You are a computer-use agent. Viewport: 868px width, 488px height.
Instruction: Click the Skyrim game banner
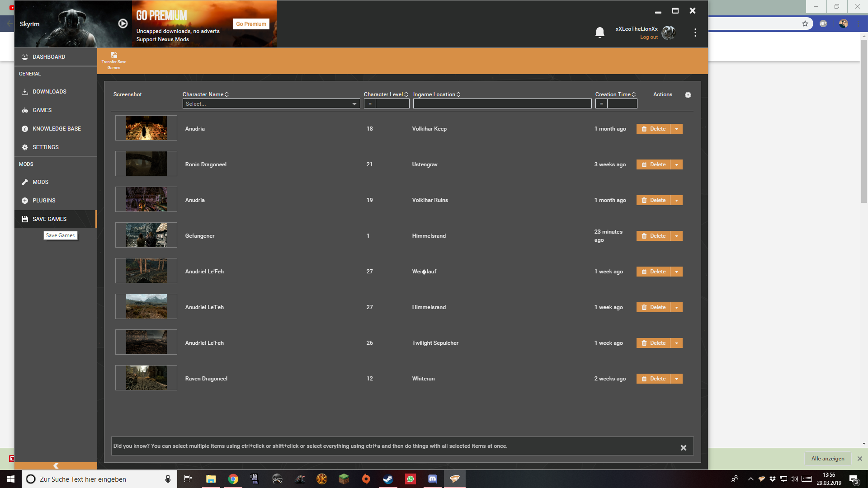[x=73, y=24]
